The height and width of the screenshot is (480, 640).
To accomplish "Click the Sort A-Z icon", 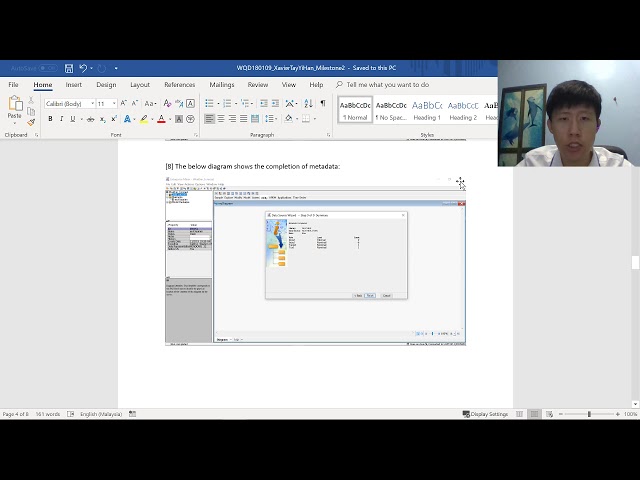I will (309, 103).
